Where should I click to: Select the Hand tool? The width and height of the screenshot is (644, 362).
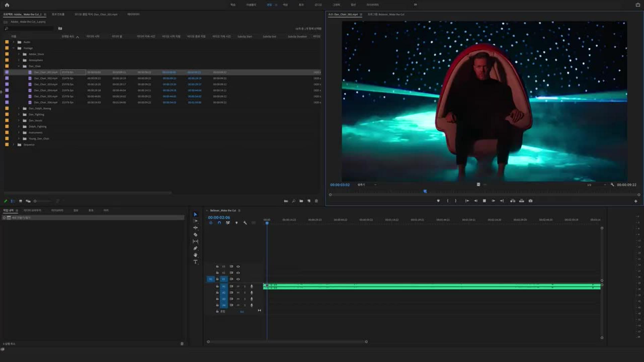click(195, 255)
